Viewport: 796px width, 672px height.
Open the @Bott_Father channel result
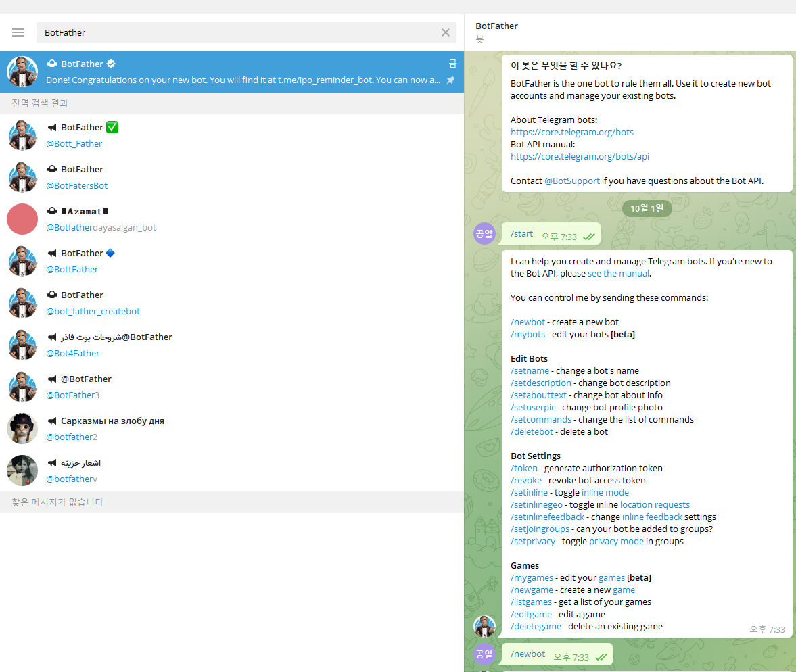click(x=232, y=135)
